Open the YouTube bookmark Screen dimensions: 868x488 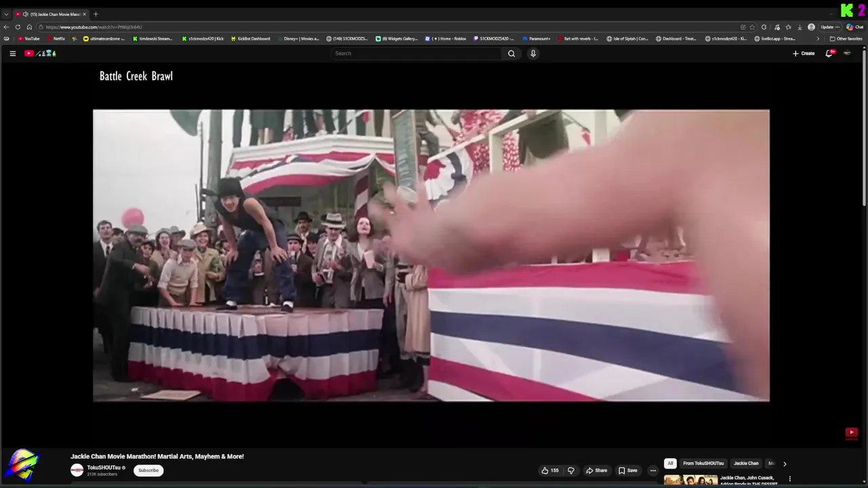click(29, 39)
